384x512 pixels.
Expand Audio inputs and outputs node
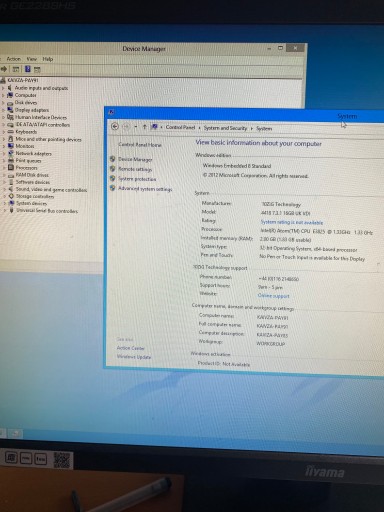click(3, 88)
